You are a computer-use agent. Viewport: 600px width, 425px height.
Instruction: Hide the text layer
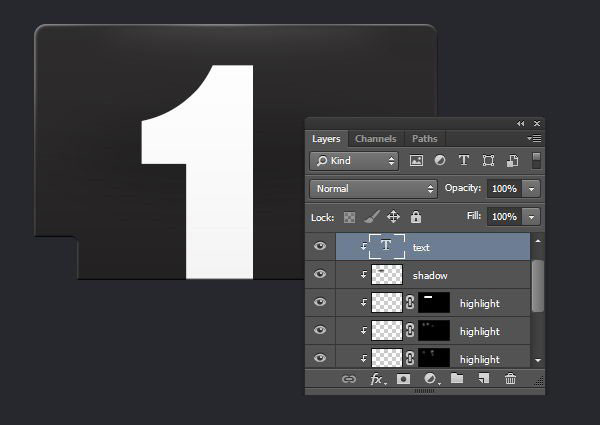(x=320, y=246)
